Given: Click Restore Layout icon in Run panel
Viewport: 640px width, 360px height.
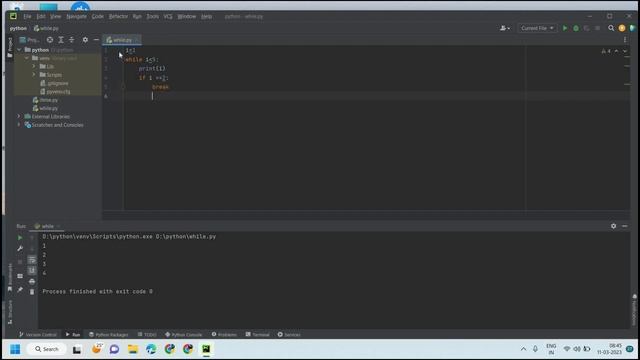Looking at the screenshot, I should pyautogui.click(x=20, y=276).
